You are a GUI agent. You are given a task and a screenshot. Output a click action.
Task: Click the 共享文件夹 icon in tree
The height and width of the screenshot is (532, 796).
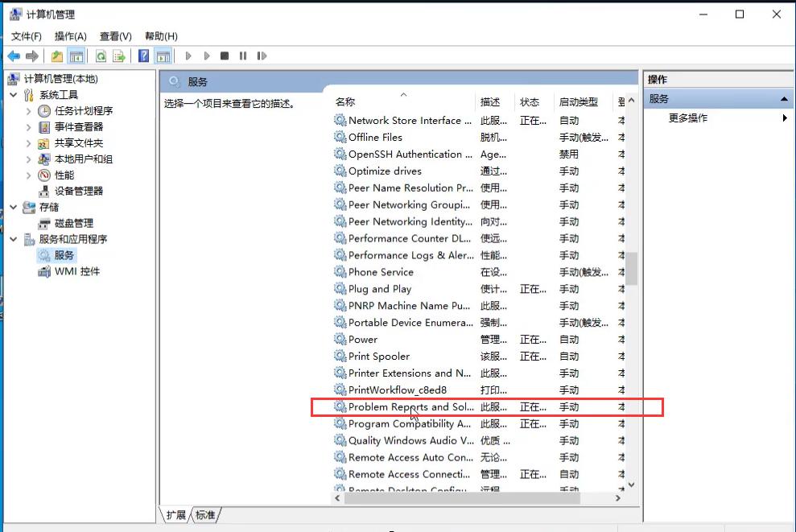click(x=44, y=143)
